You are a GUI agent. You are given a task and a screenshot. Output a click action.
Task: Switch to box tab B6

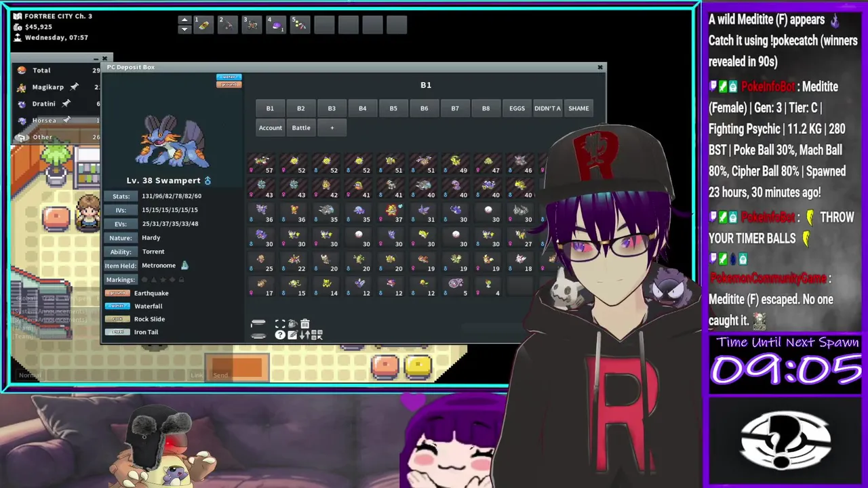coord(424,108)
